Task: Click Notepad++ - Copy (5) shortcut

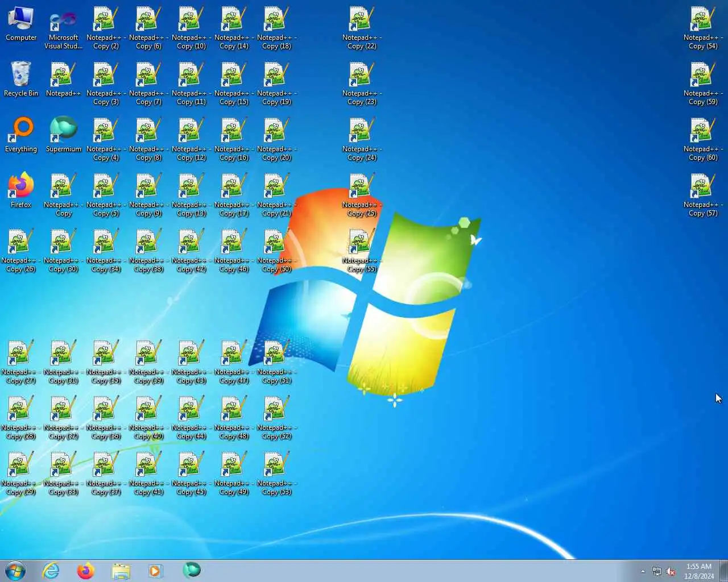Action: pyautogui.click(x=106, y=195)
